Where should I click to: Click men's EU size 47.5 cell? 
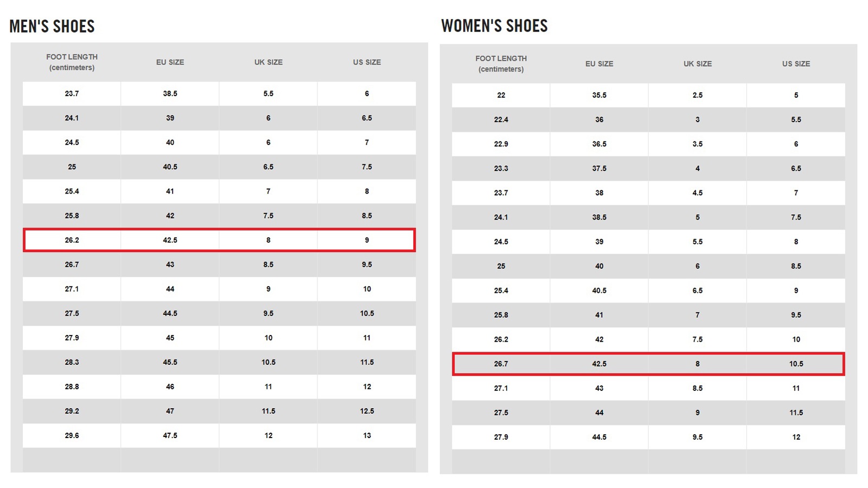170,435
